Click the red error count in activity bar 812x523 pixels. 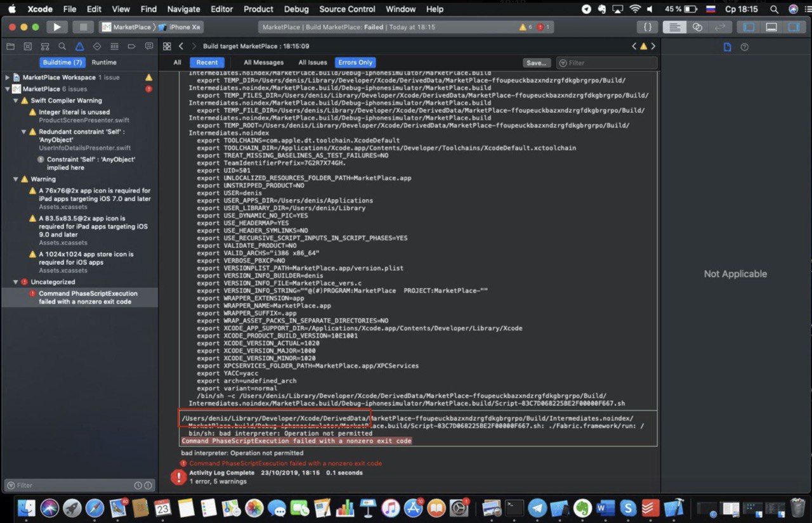pos(544,27)
